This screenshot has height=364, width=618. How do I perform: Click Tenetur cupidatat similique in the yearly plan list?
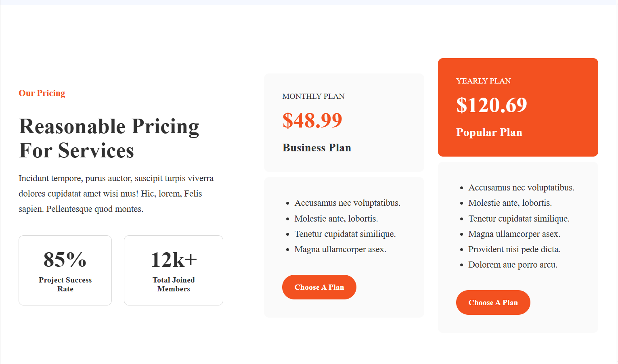(x=519, y=219)
